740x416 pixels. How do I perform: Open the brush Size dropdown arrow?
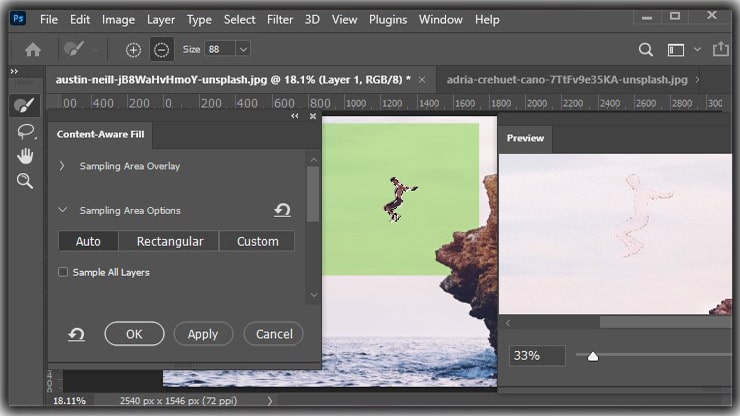coord(243,49)
